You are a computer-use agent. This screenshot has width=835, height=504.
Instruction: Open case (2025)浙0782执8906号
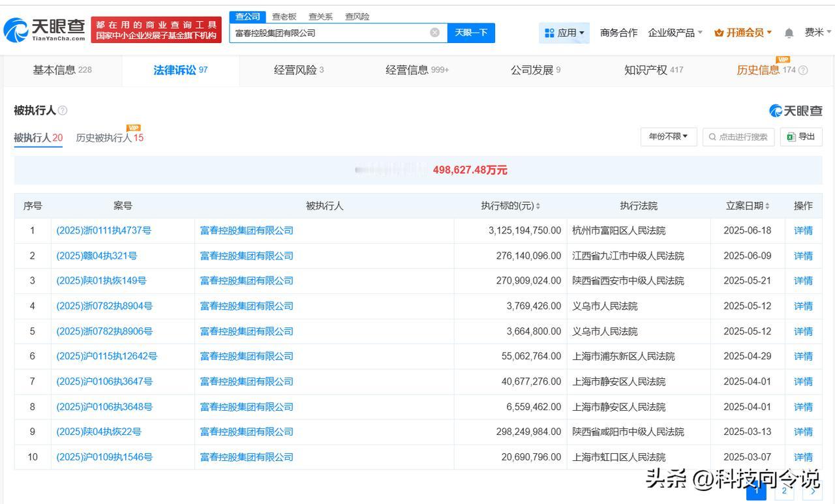point(104,331)
